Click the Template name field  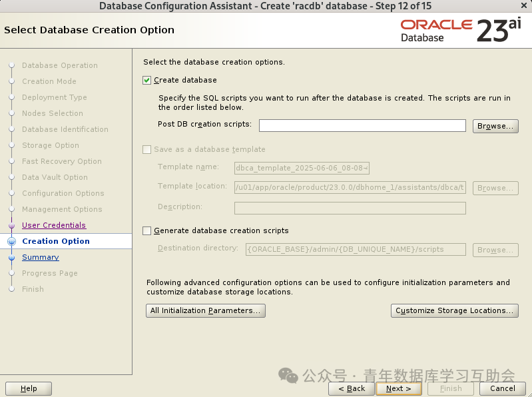click(x=302, y=168)
